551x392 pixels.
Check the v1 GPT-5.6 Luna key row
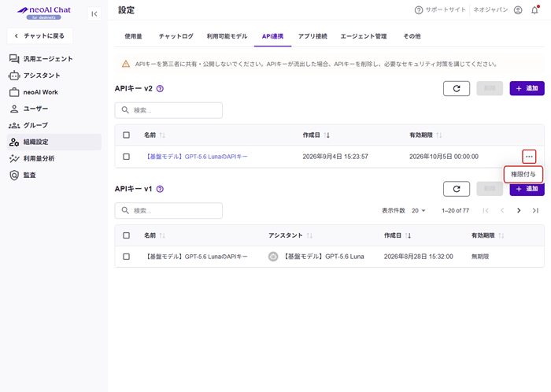tap(127, 257)
